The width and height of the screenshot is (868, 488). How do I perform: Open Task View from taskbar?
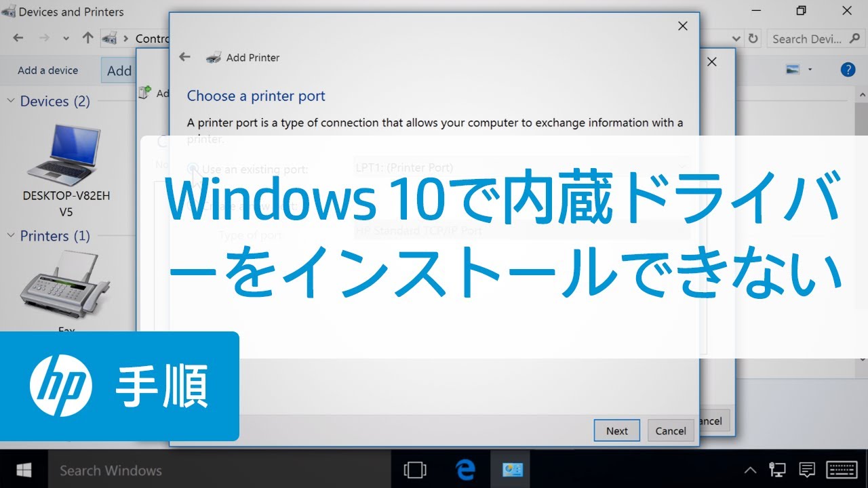pyautogui.click(x=414, y=470)
